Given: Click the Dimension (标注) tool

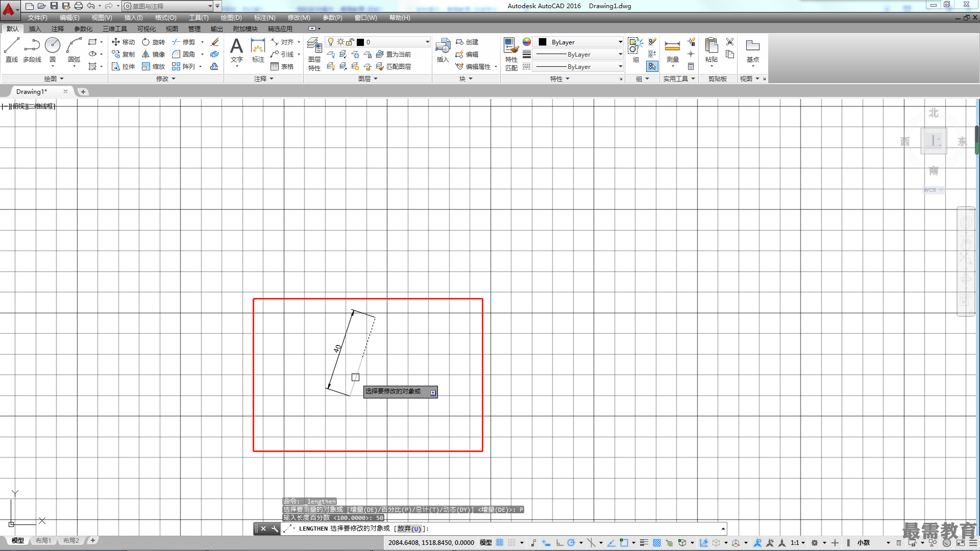Looking at the screenshot, I should tap(258, 50).
